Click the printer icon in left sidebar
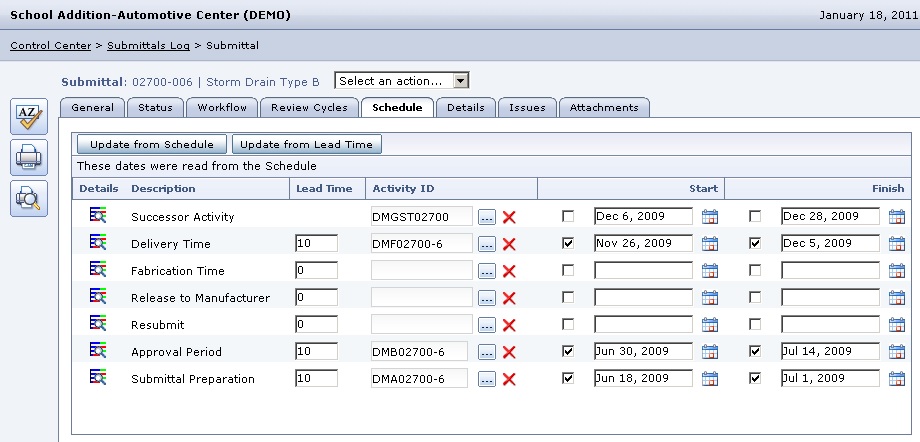The height and width of the screenshot is (442, 920). [28, 157]
